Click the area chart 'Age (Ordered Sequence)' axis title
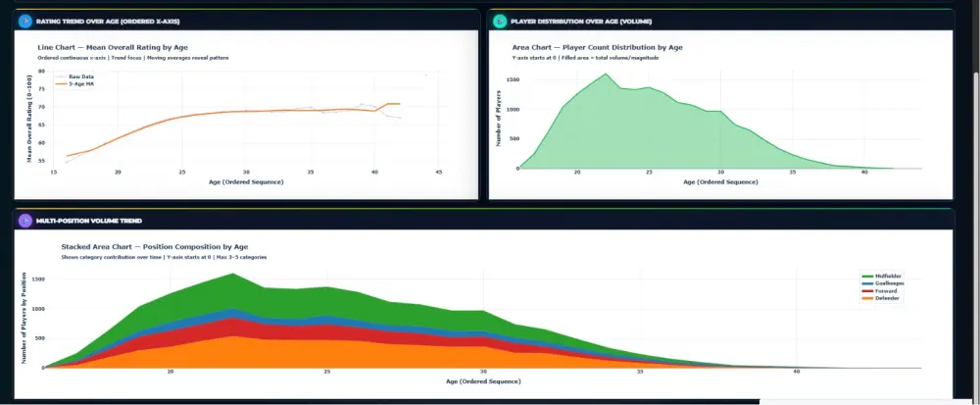Screen dimensions: 980x405 point(720,181)
